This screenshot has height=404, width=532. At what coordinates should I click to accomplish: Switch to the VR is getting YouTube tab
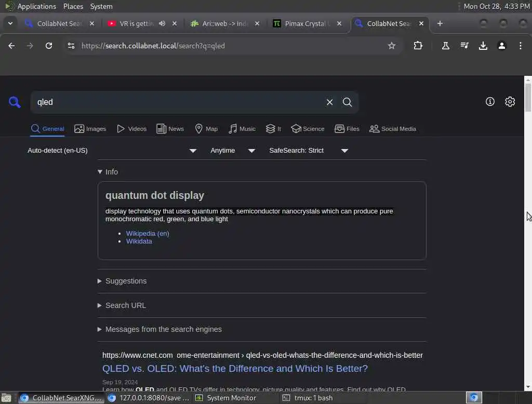136,23
